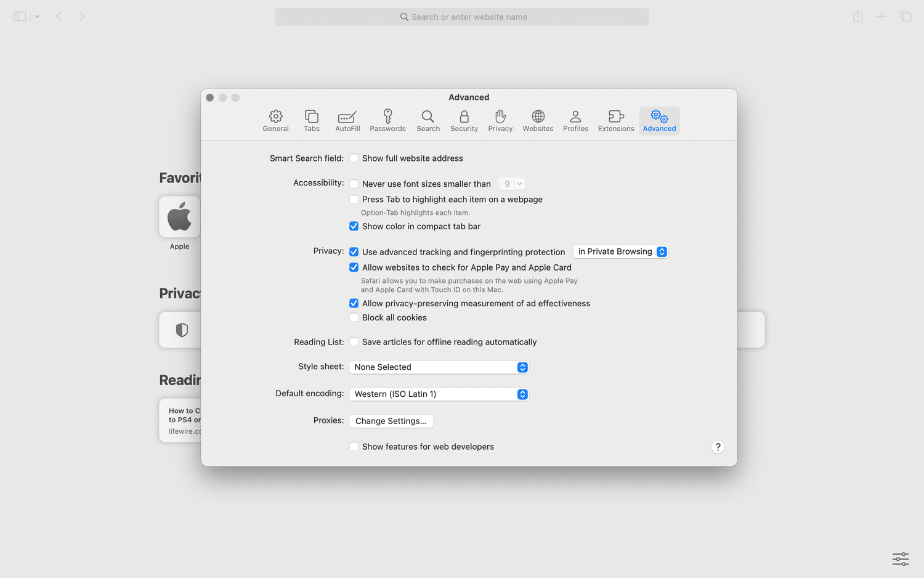Open the General settings pane
This screenshot has height=578, width=924.
(x=275, y=121)
